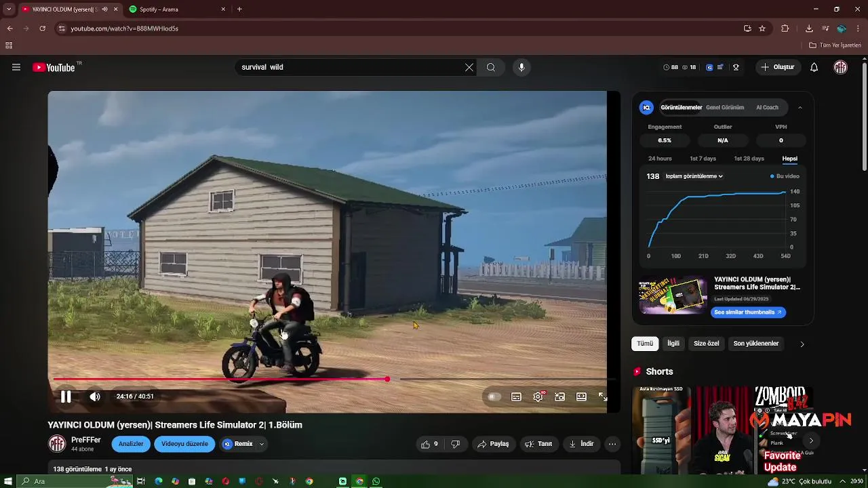868x488 pixels.
Task: Enter fullscreen video mode
Action: (x=603, y=397)
